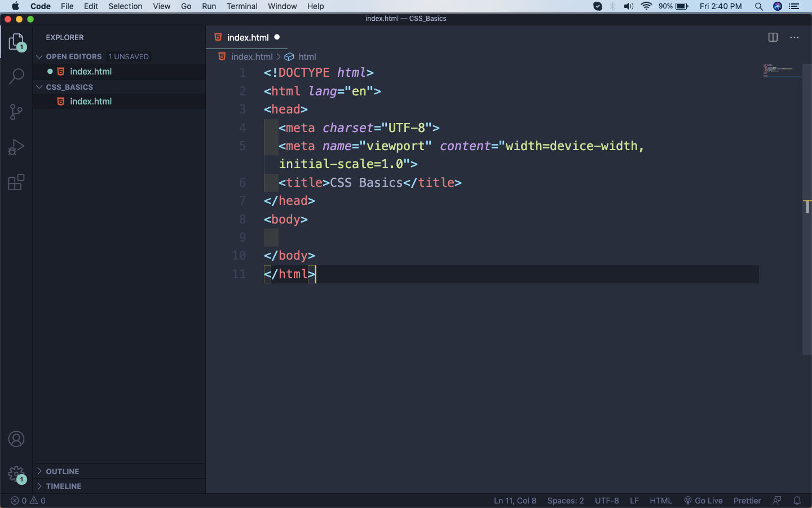Screen dimensions: 812x508
Task: Start Go Live server from status bar
Action: [703, 501]
